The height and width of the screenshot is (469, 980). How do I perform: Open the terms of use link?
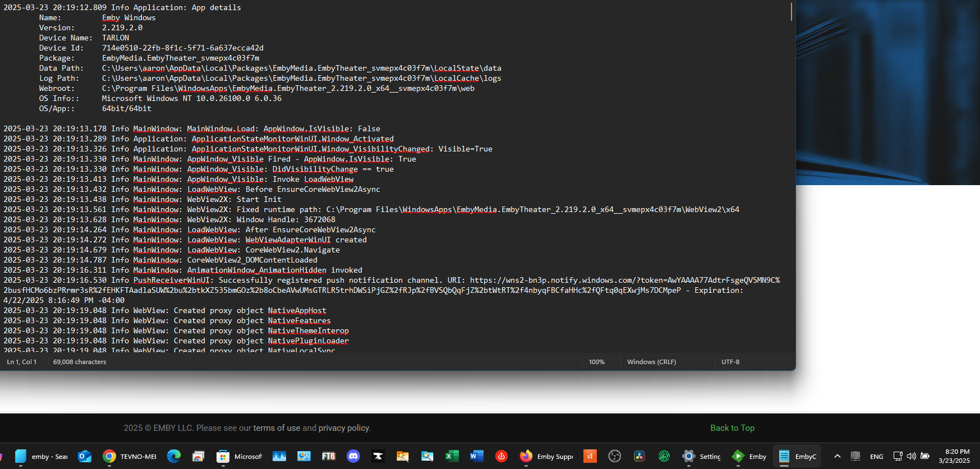[x=277, y=428]
